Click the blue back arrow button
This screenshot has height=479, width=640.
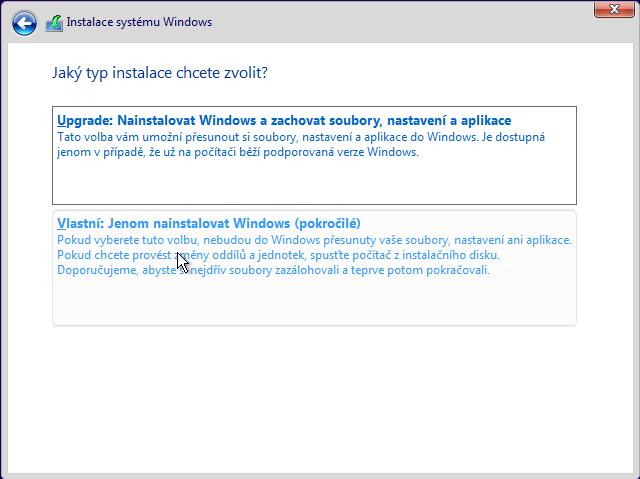25,22
